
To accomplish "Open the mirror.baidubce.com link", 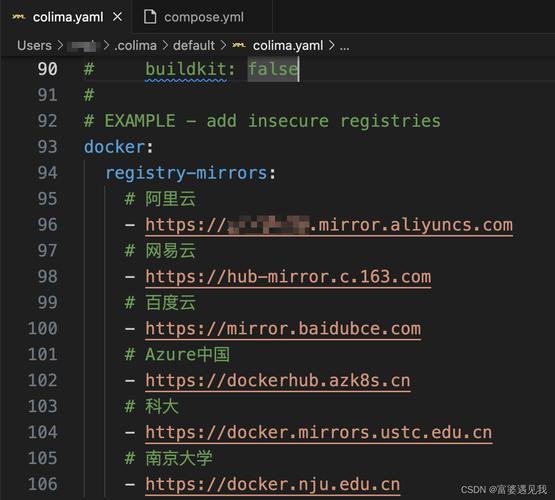I will pos(283,328).
